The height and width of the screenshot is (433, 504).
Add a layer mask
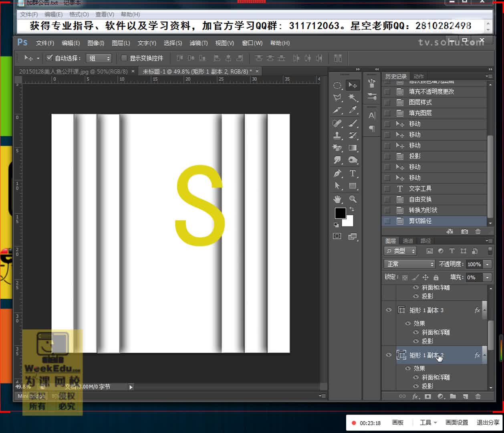coord(428,396)
